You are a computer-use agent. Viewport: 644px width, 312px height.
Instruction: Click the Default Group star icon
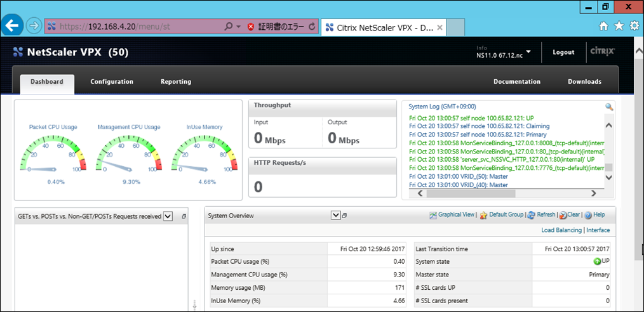click(x=483, y=215)
